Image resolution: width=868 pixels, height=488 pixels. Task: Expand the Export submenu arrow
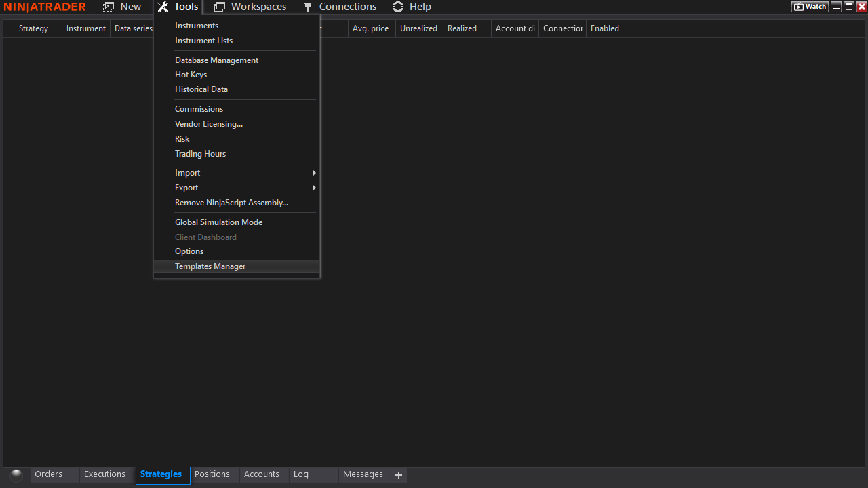(x=314, y=188)
